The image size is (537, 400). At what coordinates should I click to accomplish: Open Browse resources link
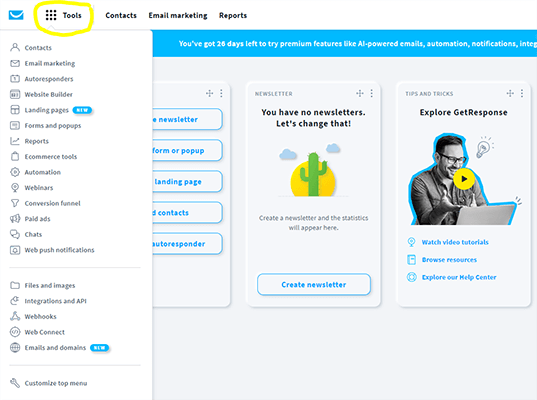click(449, 260)
